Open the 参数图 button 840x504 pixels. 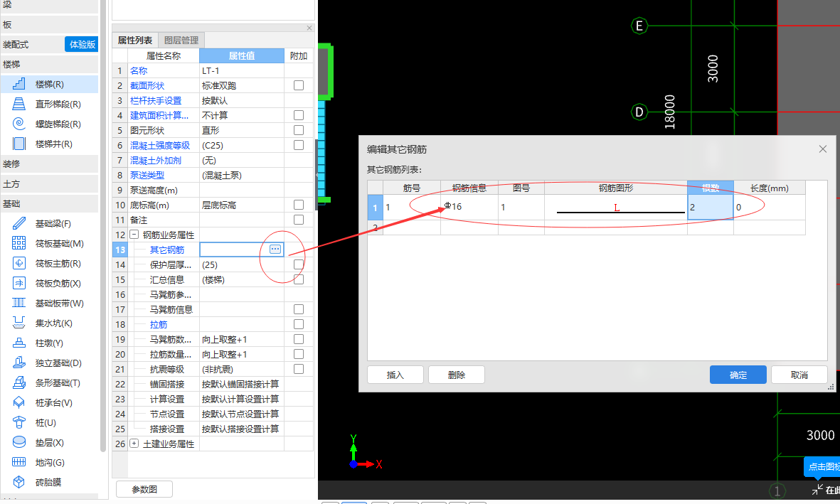[144, 489]
